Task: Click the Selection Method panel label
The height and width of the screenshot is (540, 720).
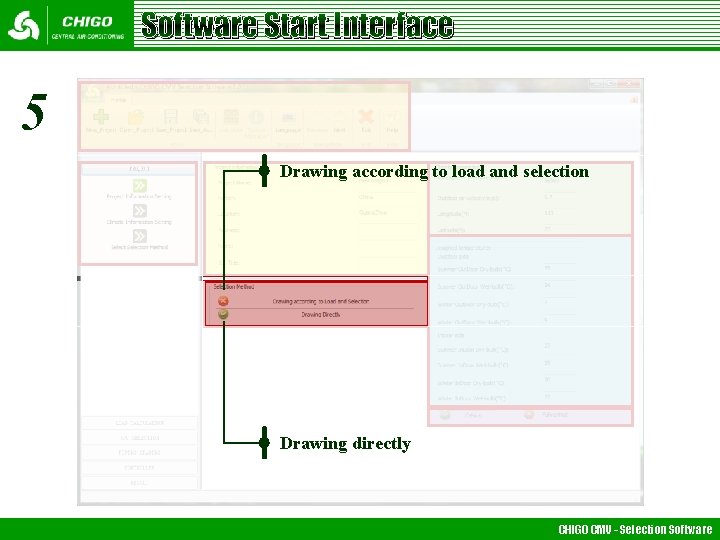Action: click(234, 287)
